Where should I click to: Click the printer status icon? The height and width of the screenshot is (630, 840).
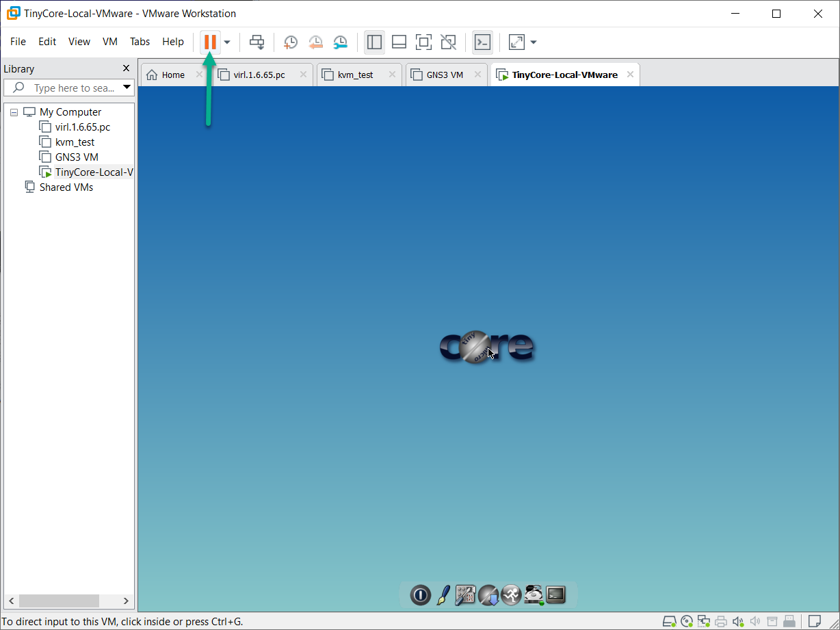(721, 622)
